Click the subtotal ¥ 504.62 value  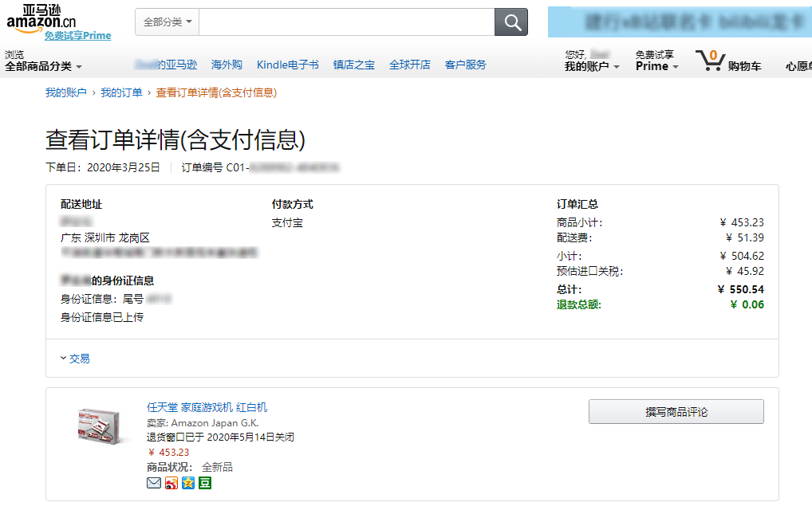(742, 256)
